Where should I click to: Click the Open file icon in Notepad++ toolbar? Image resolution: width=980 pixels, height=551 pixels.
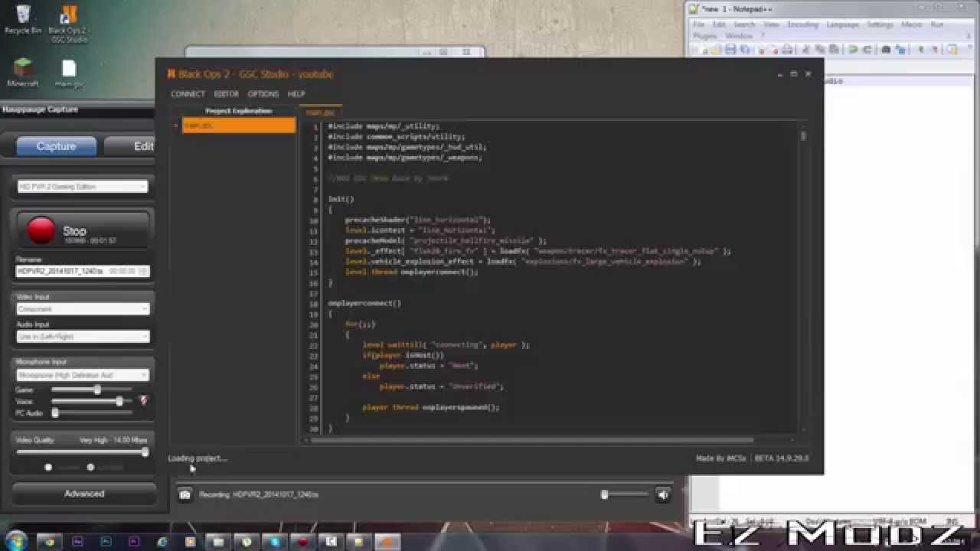tap(715, 50)
